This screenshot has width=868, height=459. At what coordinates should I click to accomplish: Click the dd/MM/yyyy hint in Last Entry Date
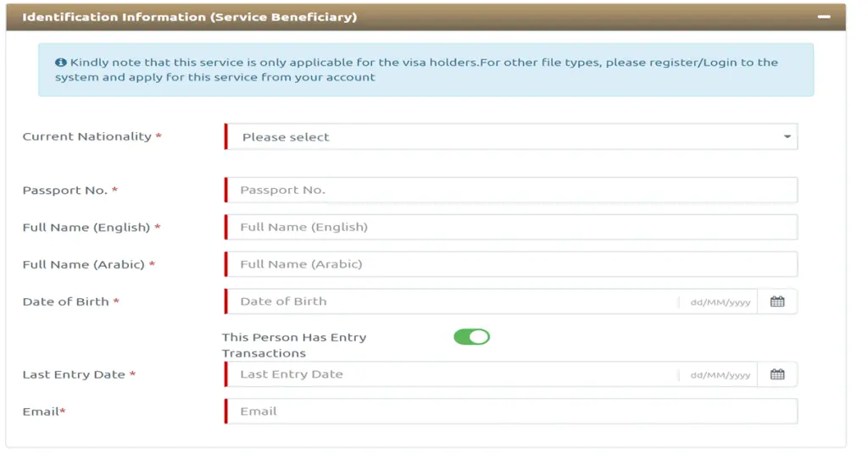(x=721, y=375)
